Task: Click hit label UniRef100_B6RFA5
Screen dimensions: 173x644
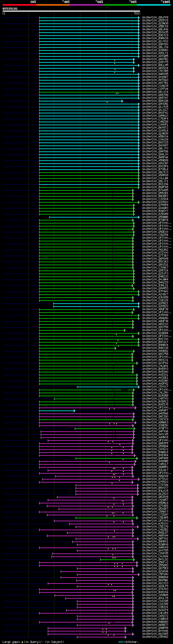Action: [155, 187]
